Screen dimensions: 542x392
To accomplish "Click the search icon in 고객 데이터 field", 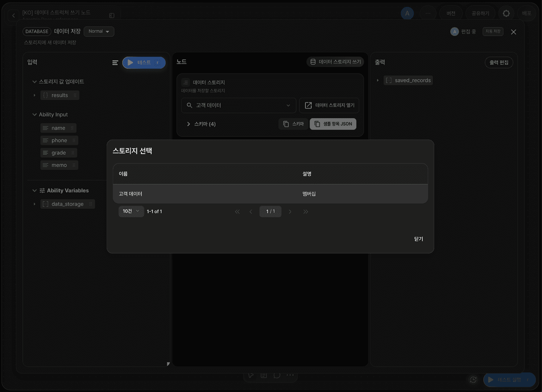I will [189, 105].
